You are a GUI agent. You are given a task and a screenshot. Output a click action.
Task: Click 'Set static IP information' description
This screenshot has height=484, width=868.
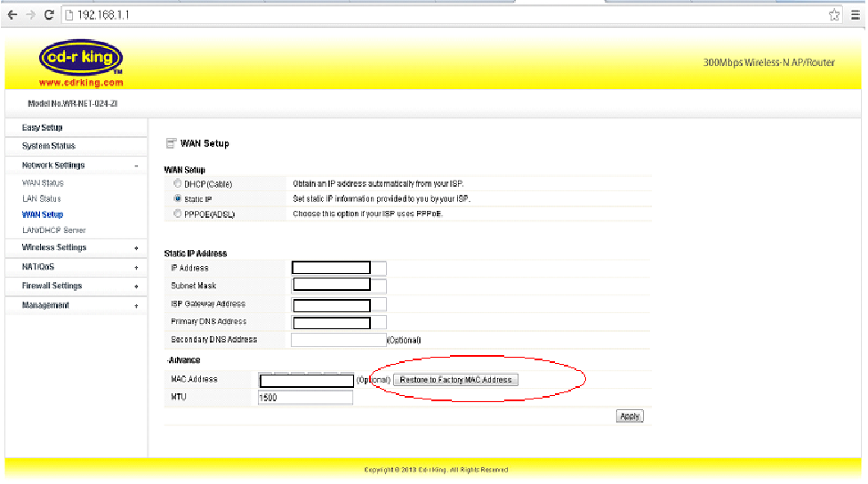click(382, 198)
